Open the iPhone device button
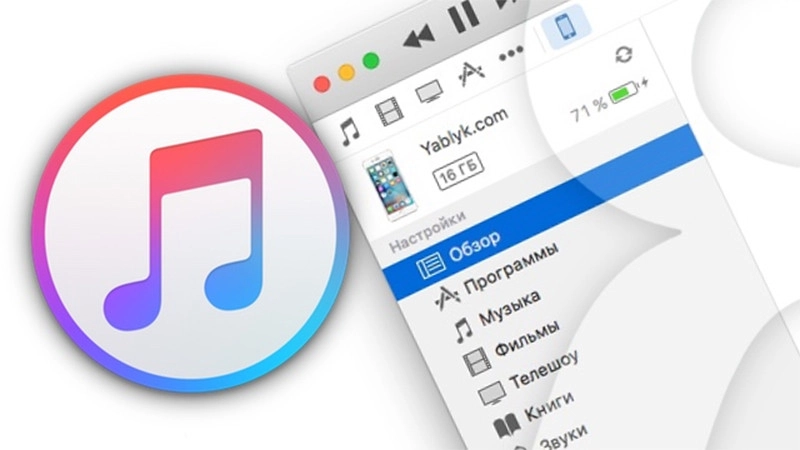The width and height of the screenshot is (800, 450). point(565,26)
